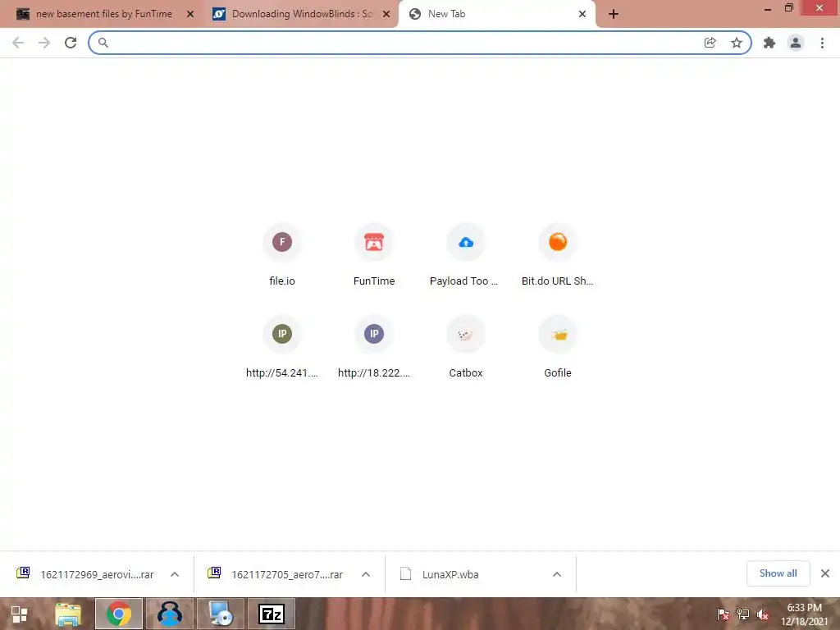
Task: Bookmark this tab with the star icon
Action: coord(737,43)
